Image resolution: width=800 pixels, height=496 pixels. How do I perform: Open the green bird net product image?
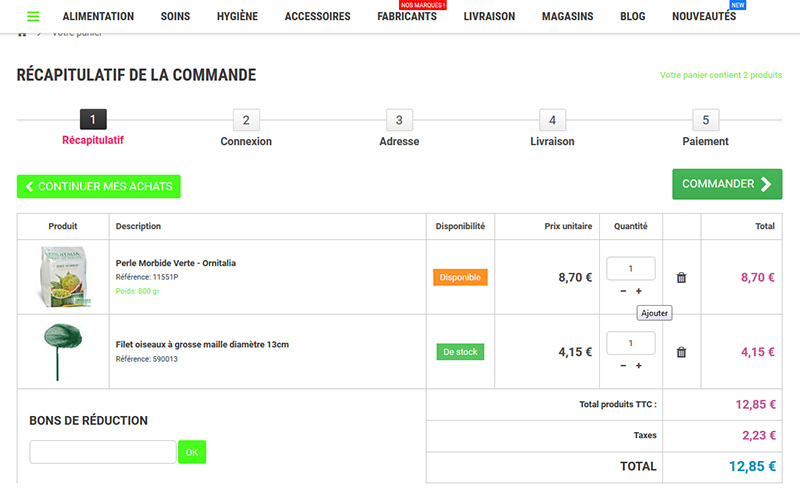[62, 351]
